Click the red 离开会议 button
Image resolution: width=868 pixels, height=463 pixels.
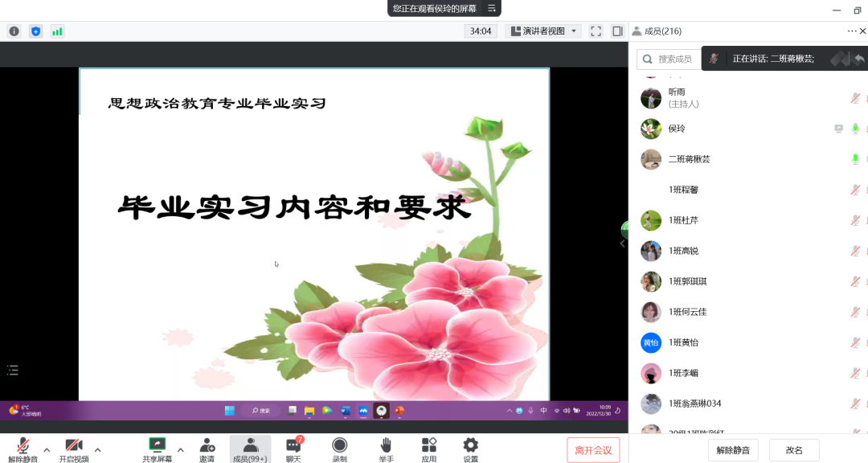[593, 450]
